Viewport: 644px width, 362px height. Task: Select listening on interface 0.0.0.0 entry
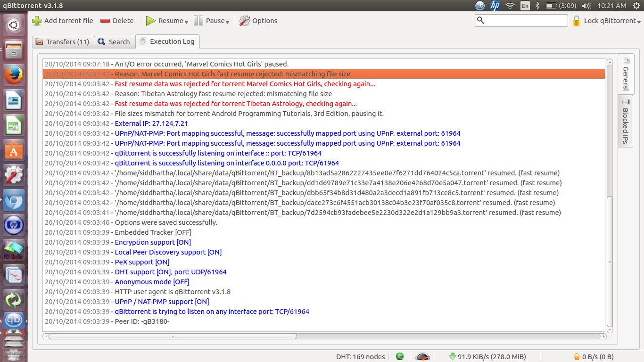tap(324, 163)
